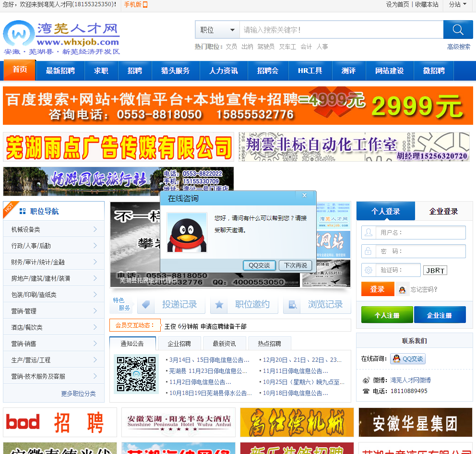
Task: Click the QQ交谈 button under 联系我们
Action: coord(408,358)
